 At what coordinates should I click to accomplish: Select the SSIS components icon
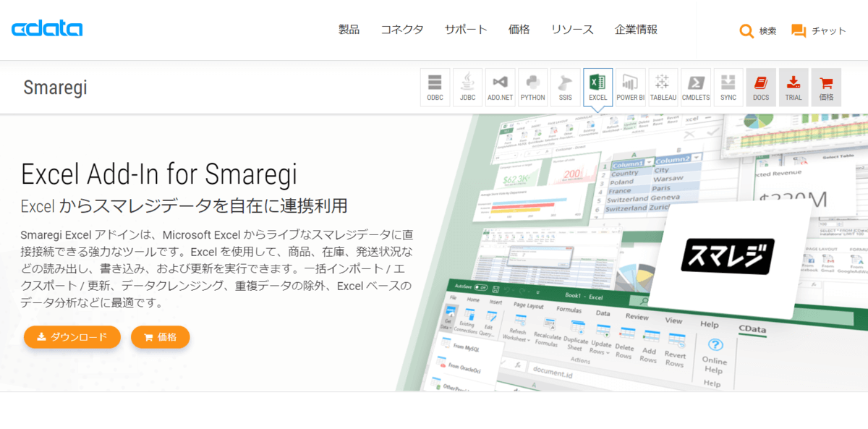click(565, 88)
